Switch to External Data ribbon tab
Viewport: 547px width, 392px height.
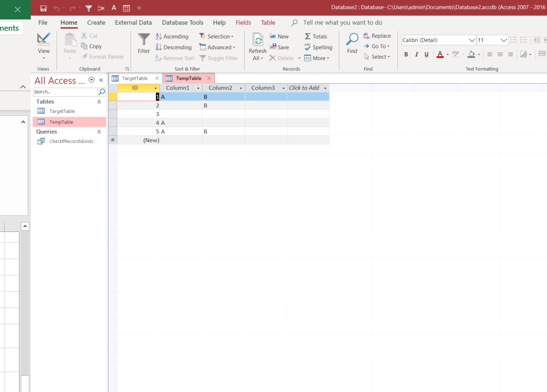(x=133, y=23)
